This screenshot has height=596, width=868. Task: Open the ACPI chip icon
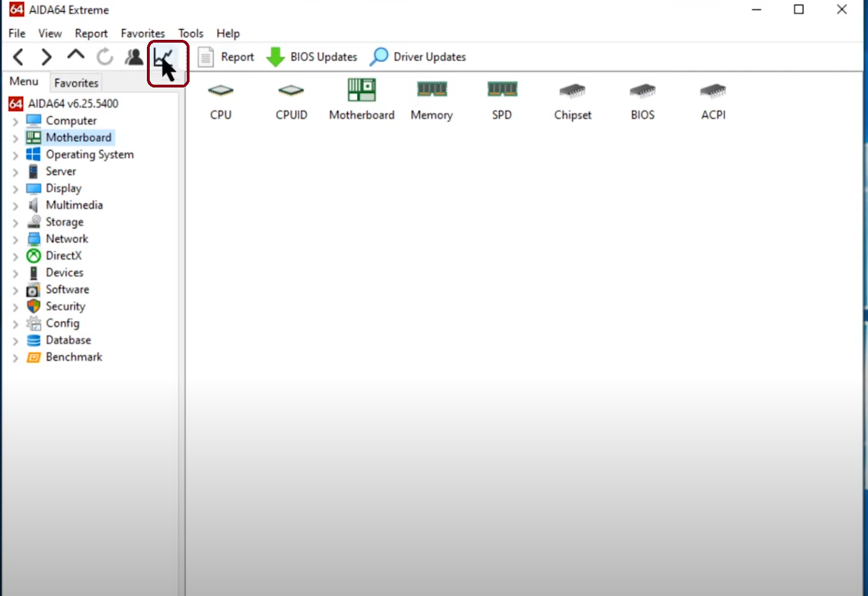713,90
